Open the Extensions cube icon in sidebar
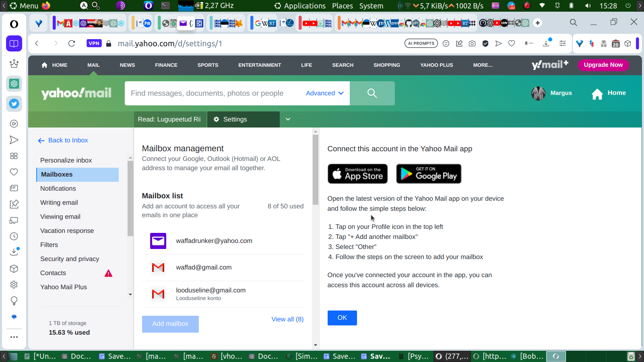 pos(14,269)
